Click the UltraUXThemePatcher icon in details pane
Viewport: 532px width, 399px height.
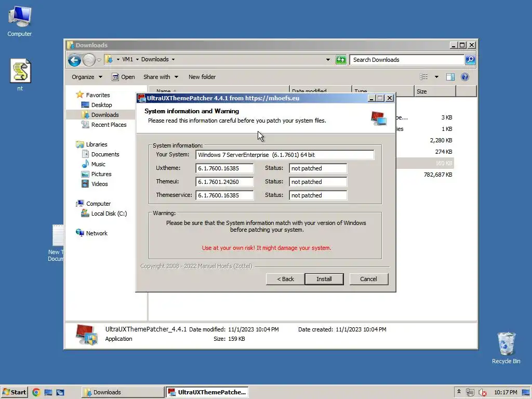tap(87, 335)
